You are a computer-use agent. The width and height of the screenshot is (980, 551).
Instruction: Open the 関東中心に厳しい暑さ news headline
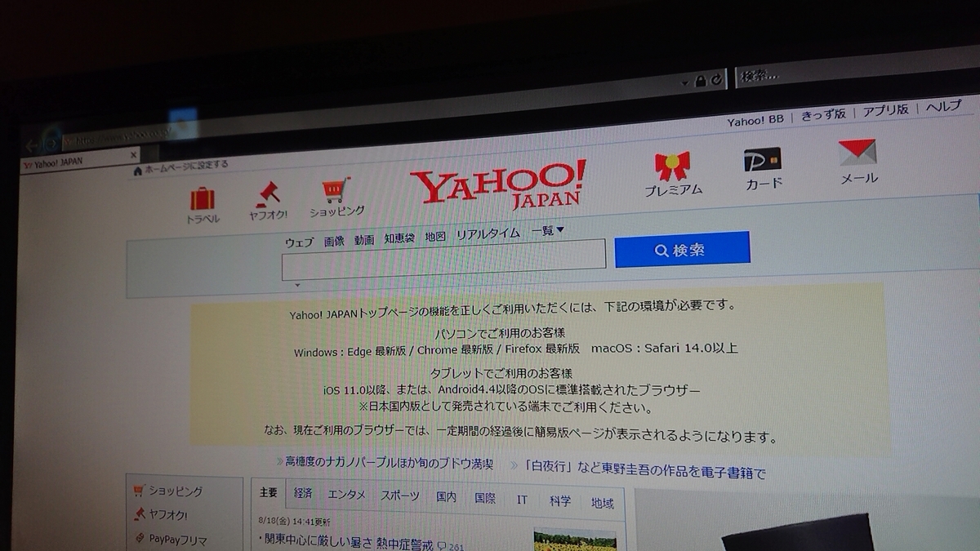tap(346, 542)
